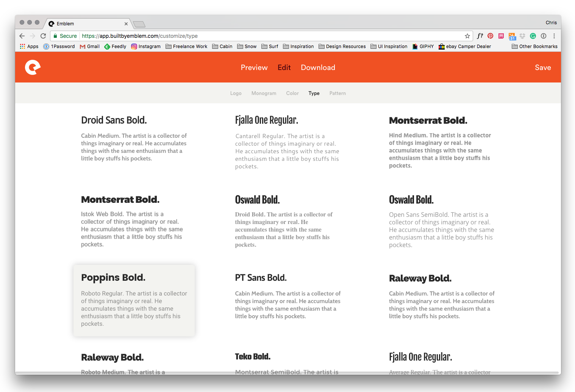This screenshot has width=575, height=392.
Task: Close the Emblem browser tab
Action: 126,23
